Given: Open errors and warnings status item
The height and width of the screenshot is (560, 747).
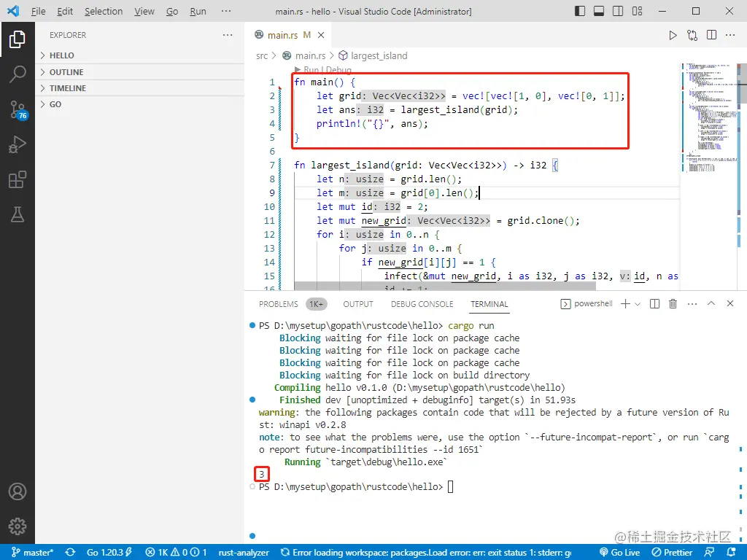Looking at the screenshot, I should [176, 553].
